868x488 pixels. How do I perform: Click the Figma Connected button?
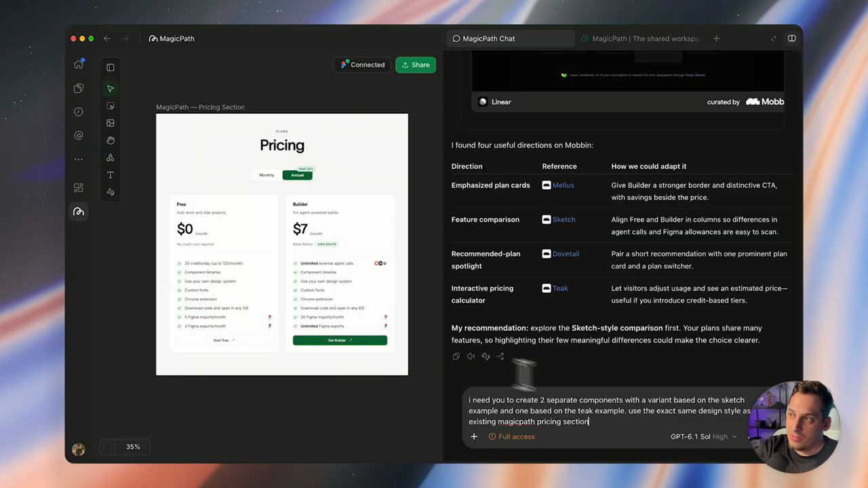[x=363, y=65]
